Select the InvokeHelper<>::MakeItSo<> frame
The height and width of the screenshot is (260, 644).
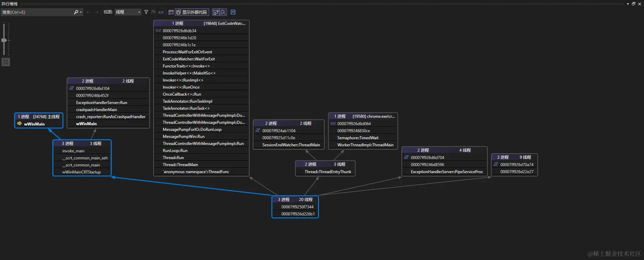click(201, 73)
